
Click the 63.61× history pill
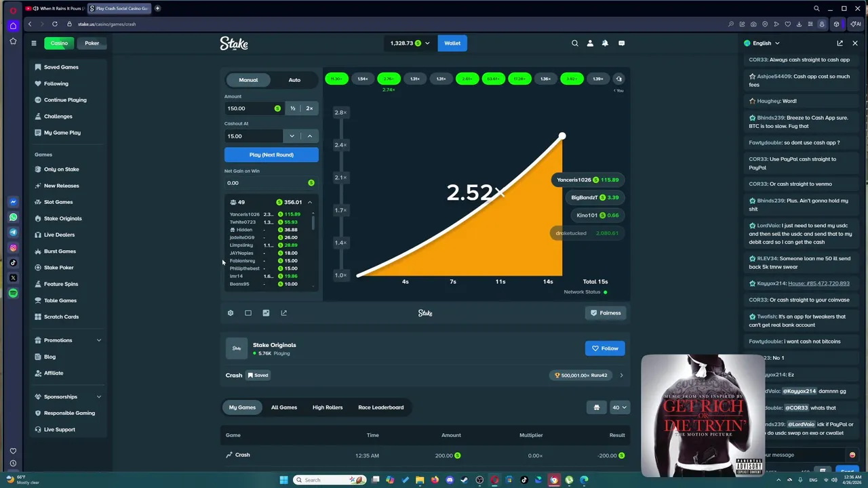pyautogui.click(x=493, y=79)
